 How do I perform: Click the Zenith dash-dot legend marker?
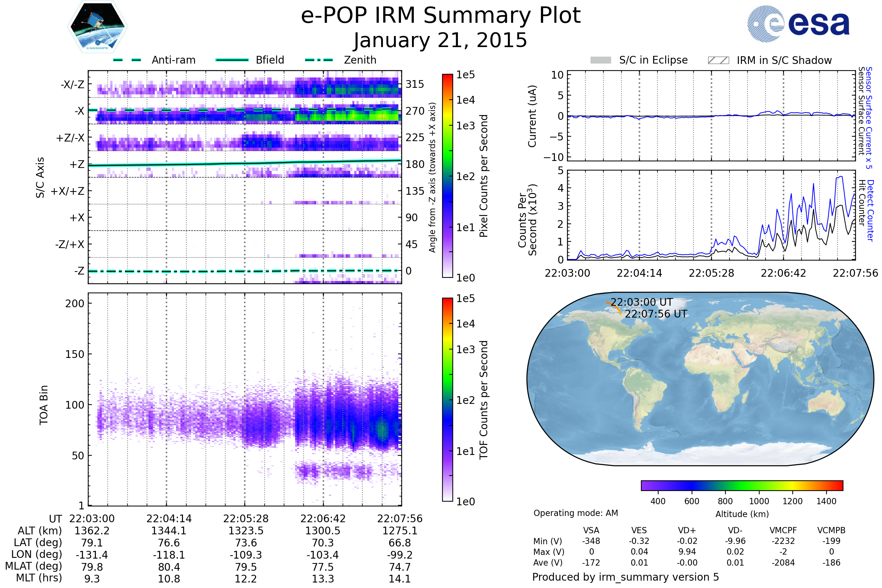pos(319,60)
